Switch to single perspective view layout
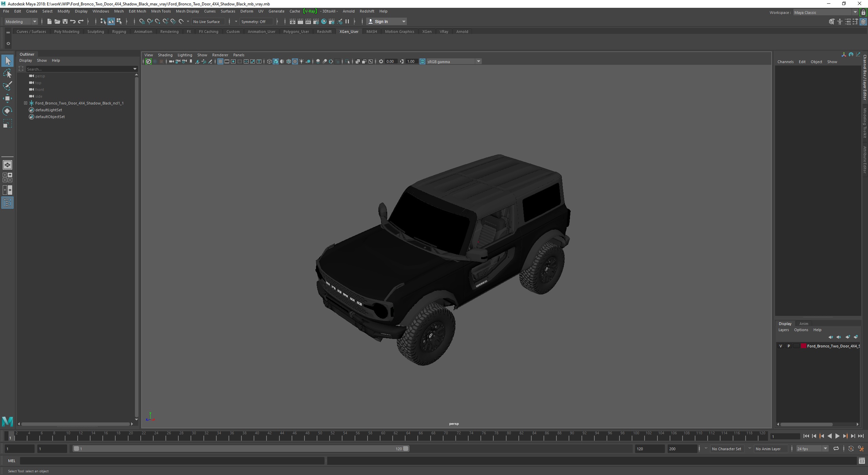The height and width of the screenshot is (475, 868). [7, 165]
